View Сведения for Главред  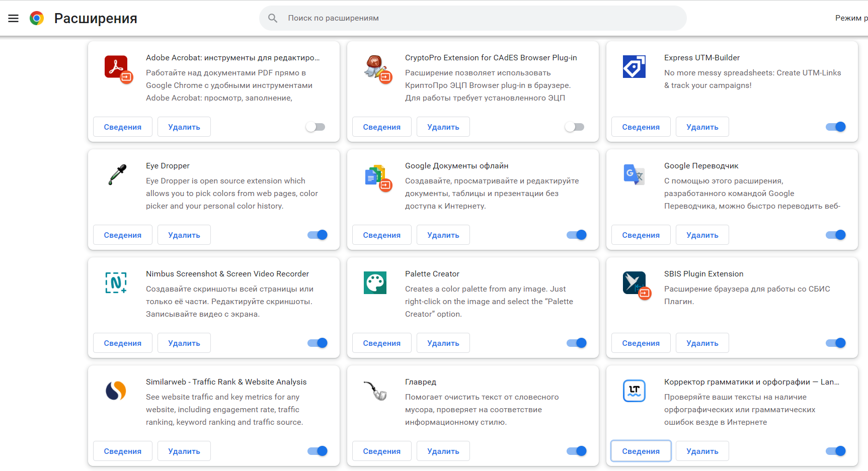pyautogui.click(x=382, y=451)
